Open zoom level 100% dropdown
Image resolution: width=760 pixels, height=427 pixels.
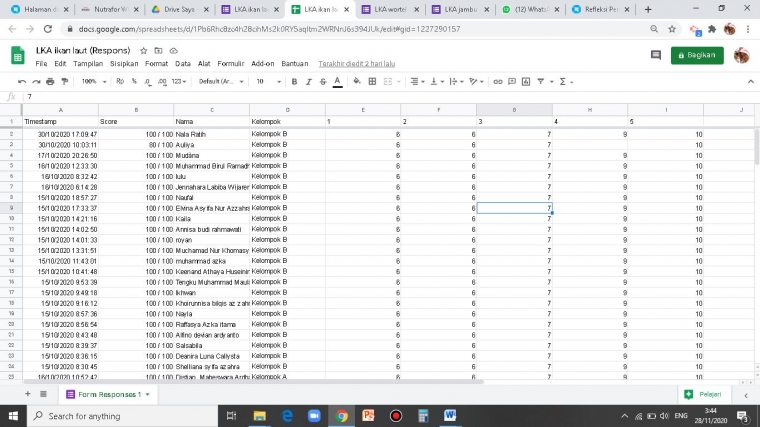point(94,81)
